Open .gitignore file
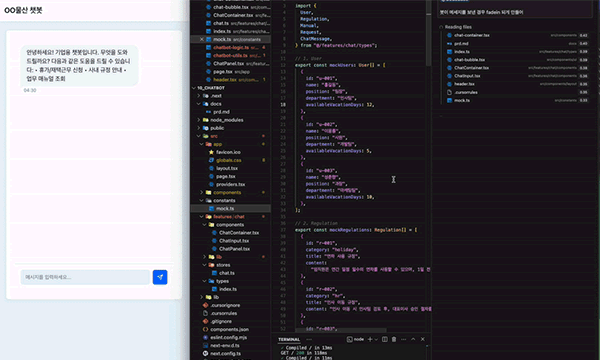 click(221, 321)
